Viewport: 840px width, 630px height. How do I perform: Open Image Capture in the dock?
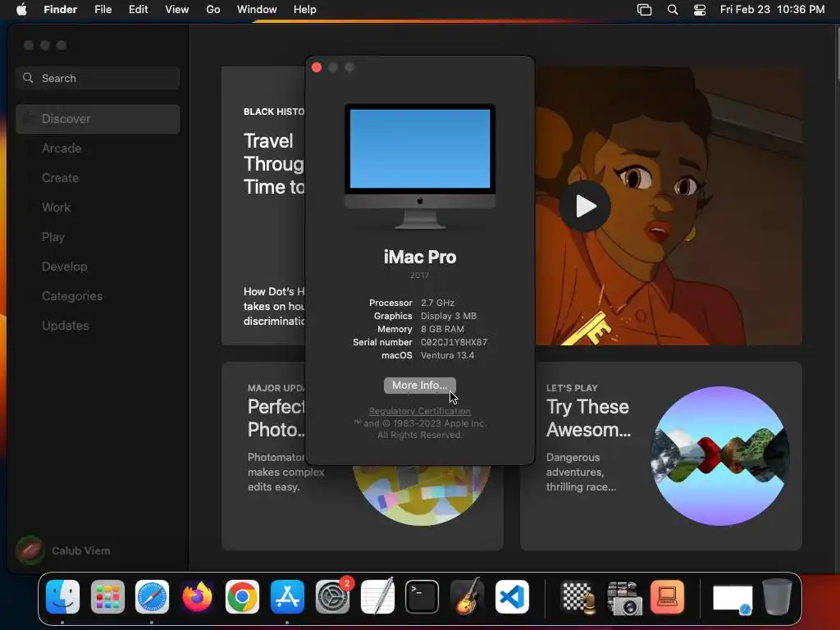pyautogui.click(x=623, y=597)
